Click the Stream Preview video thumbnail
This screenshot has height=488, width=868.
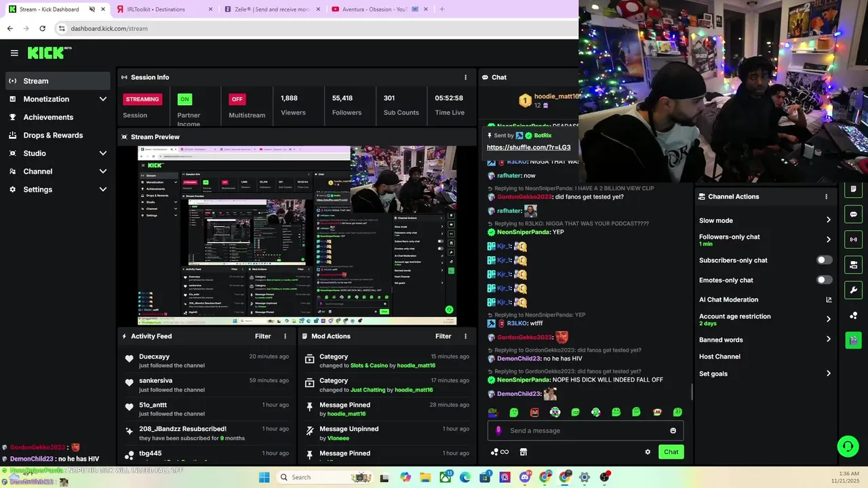(x=297, y=235)
